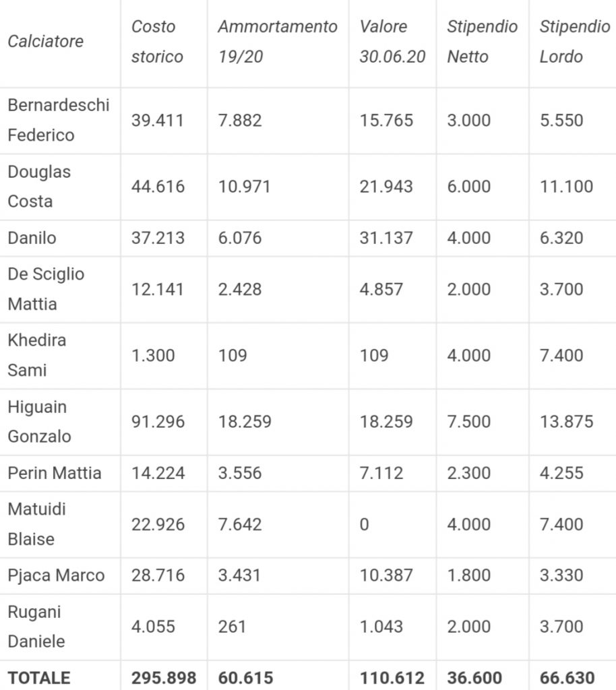Click the Perin Mattia name cell
The image size is (616, 690).
(55, 473)
